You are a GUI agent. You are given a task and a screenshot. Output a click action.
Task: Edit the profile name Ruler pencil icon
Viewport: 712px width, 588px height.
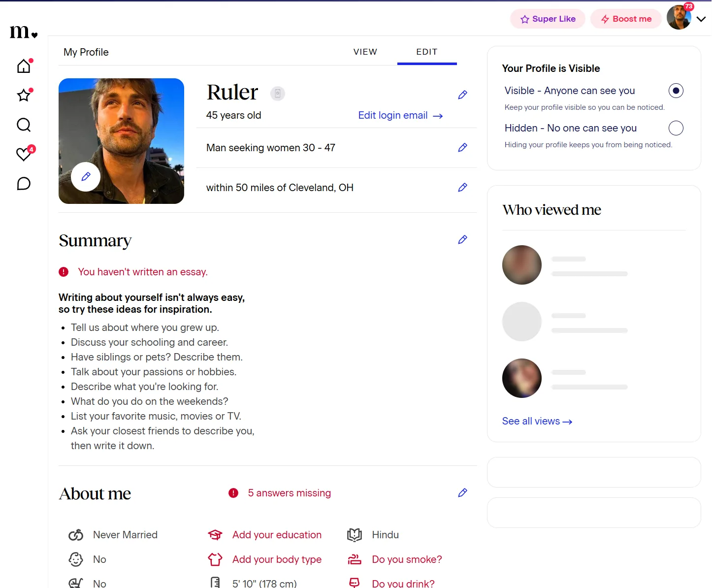[x=462, y=95]
